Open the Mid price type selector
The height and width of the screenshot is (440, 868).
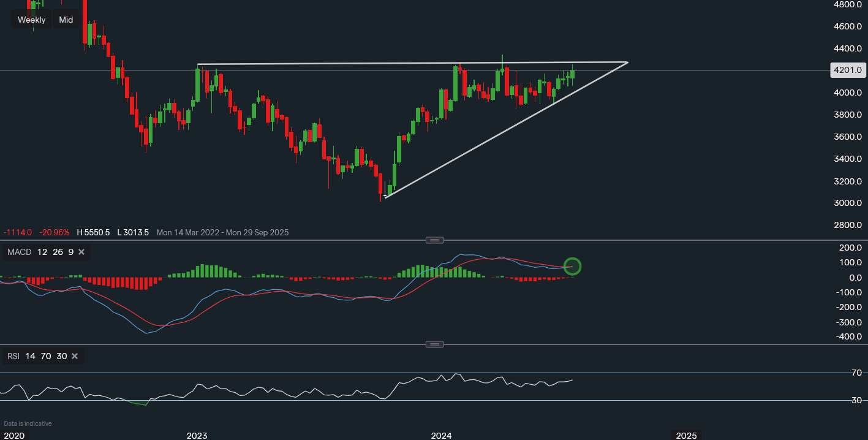tap(66, 20)
